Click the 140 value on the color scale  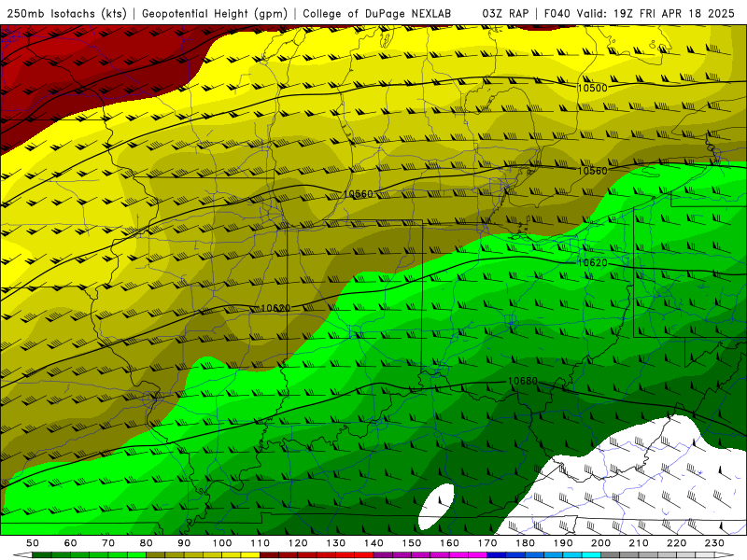click(x=373, y=543)
